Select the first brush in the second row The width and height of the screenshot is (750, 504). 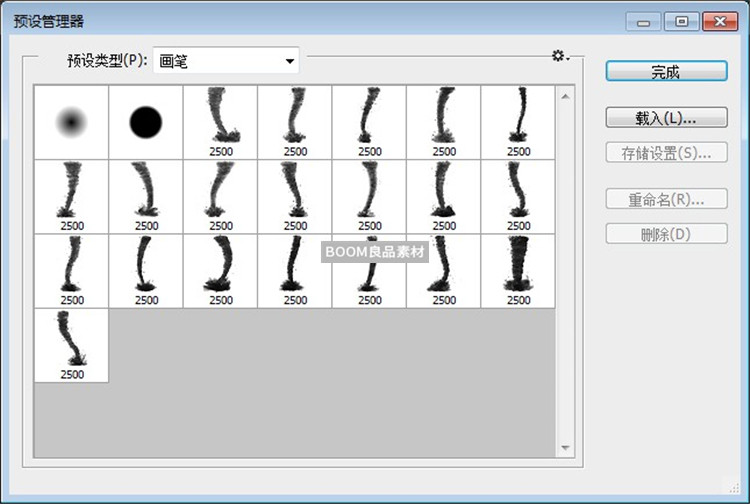pyautogui.click(x=71, y=196)
